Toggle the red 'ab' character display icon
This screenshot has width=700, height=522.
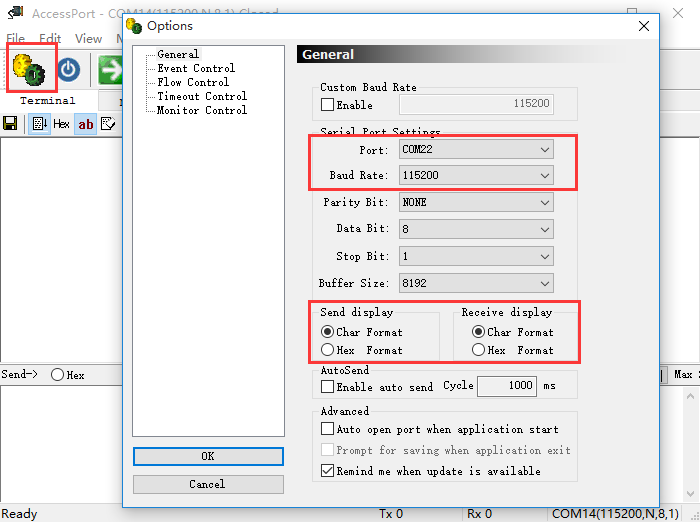[x=86, y=124]
